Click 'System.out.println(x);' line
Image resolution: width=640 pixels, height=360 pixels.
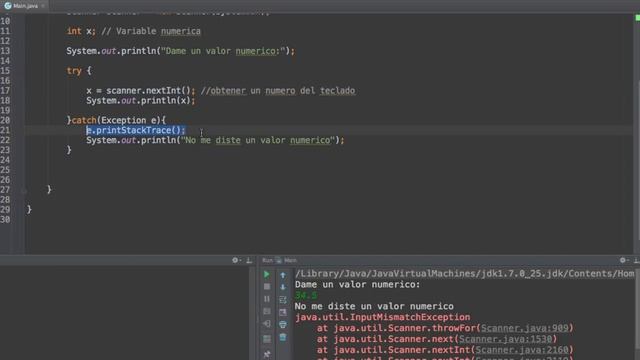[141, 100]
